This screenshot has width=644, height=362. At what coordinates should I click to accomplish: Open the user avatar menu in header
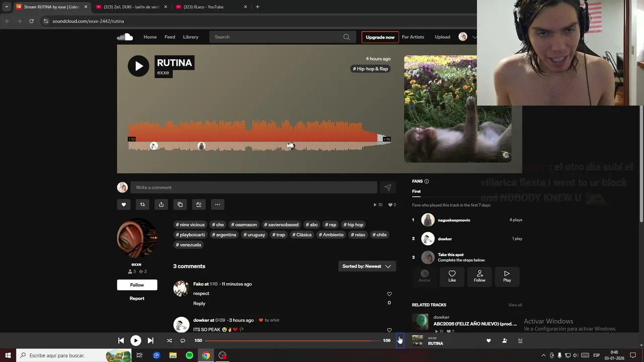click(x=463, y=37)
